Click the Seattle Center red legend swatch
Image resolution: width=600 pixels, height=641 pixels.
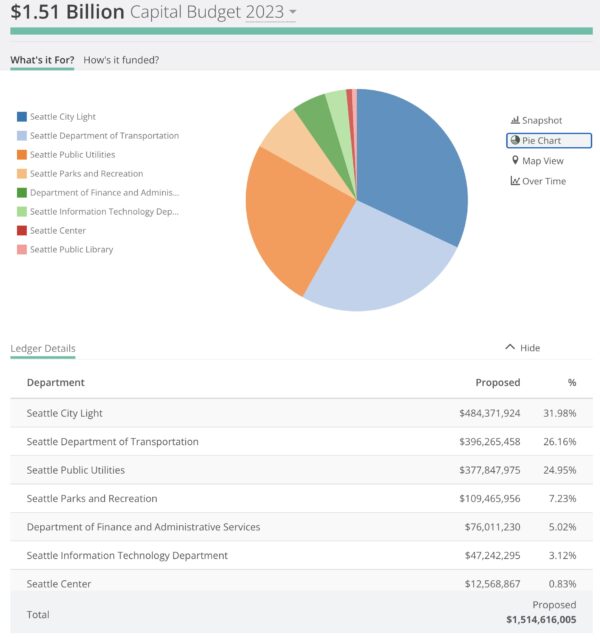[21, 231]
